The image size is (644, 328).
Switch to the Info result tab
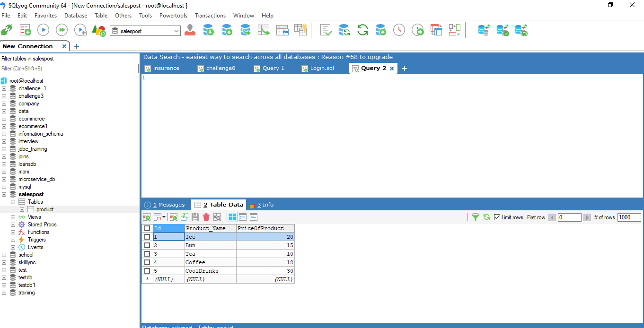click(267, 205)
